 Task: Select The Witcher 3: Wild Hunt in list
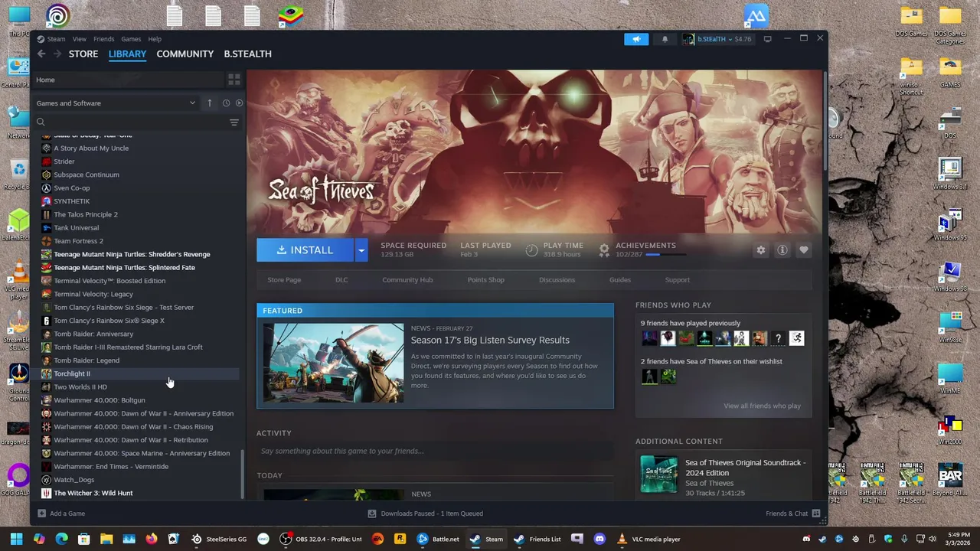tap(139, 493)
